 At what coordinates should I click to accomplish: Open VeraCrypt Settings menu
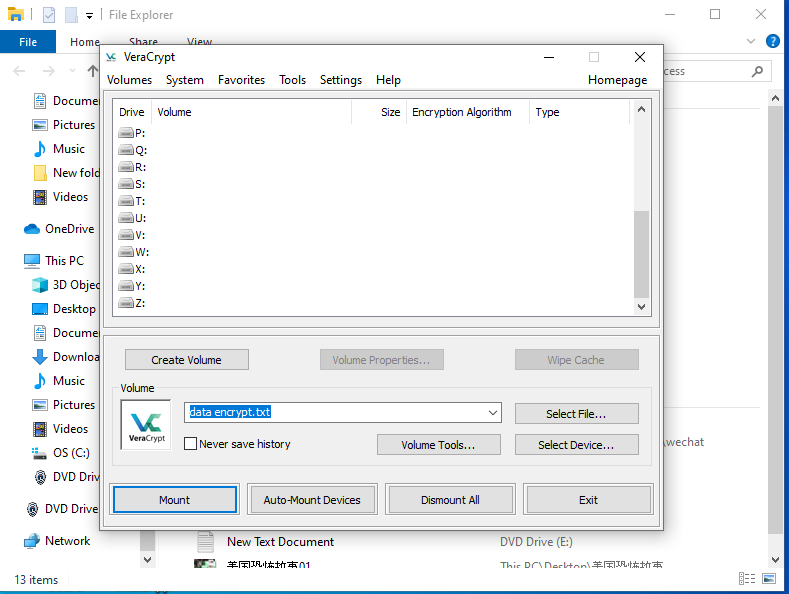[341, 80]
